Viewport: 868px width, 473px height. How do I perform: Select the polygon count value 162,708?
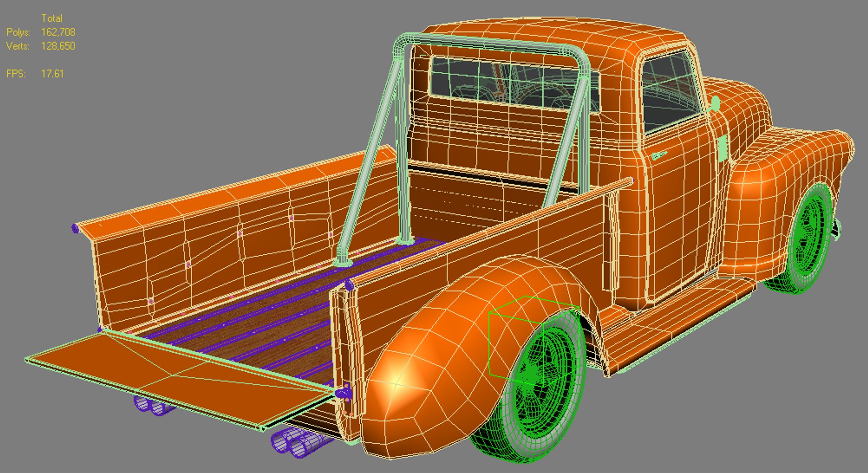pos(58,32)
